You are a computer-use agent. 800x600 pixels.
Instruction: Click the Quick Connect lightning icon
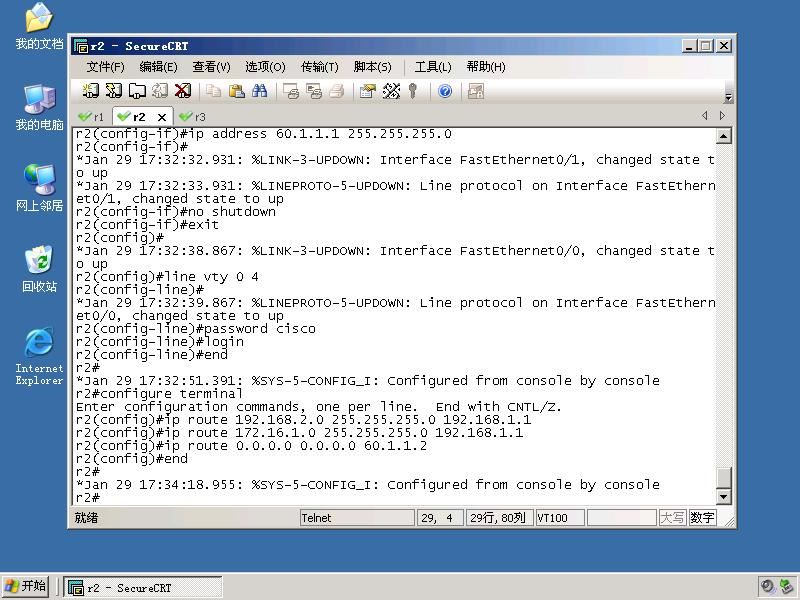113,91
